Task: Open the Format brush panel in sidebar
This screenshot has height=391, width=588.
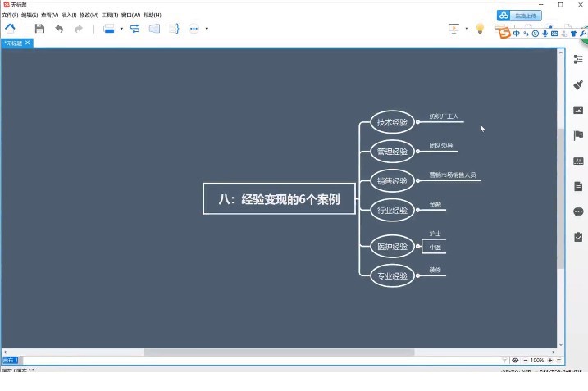Action: click(x=578, y=84)
